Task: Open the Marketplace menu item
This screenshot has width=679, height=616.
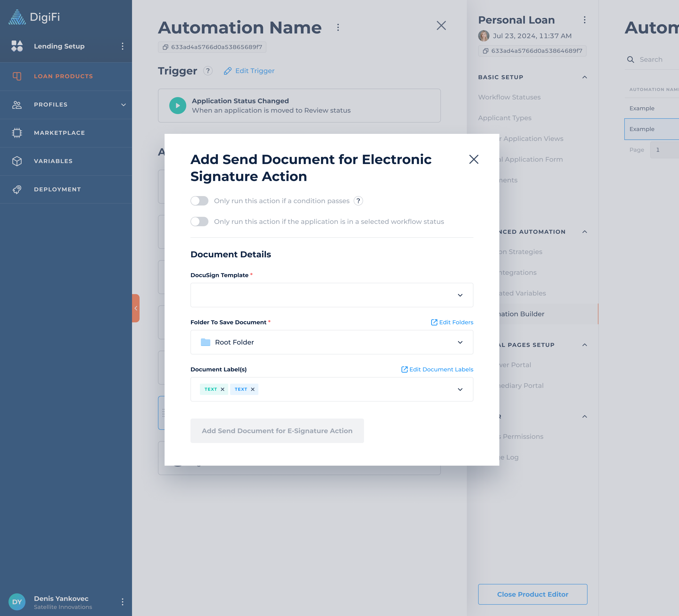Action: pos(59,133)
